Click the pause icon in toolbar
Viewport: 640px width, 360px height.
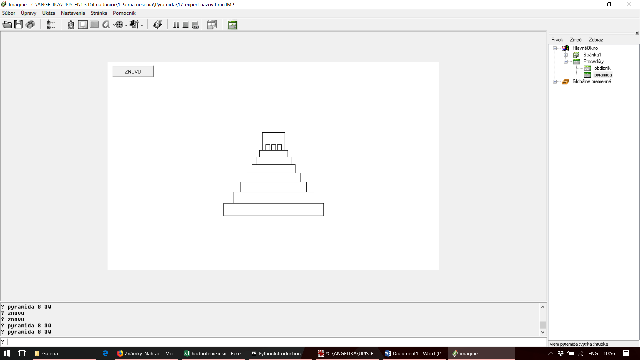[176, 25]
